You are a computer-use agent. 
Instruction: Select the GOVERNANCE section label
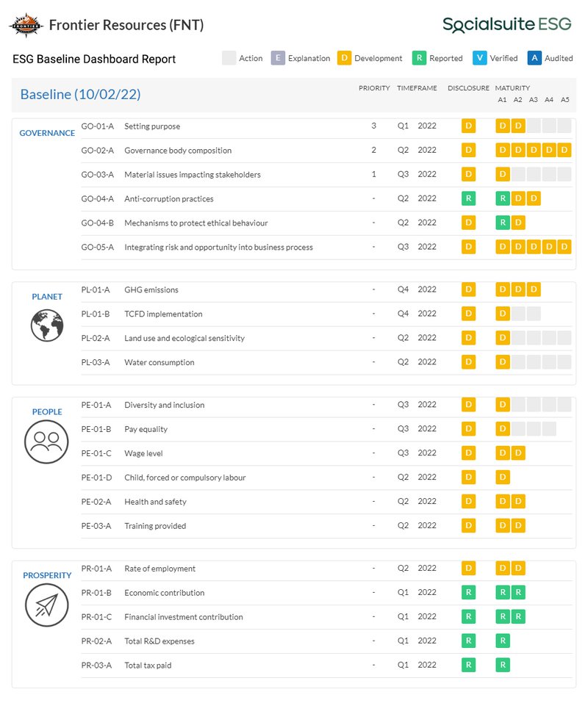(47, 133)
